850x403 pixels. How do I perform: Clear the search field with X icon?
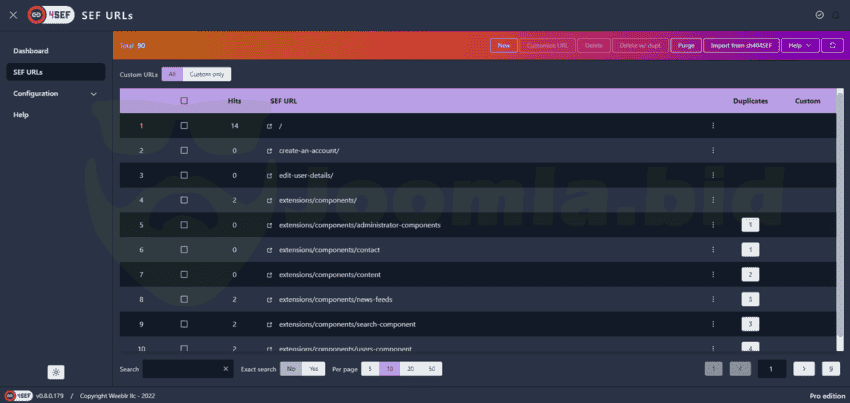point(225,369)
